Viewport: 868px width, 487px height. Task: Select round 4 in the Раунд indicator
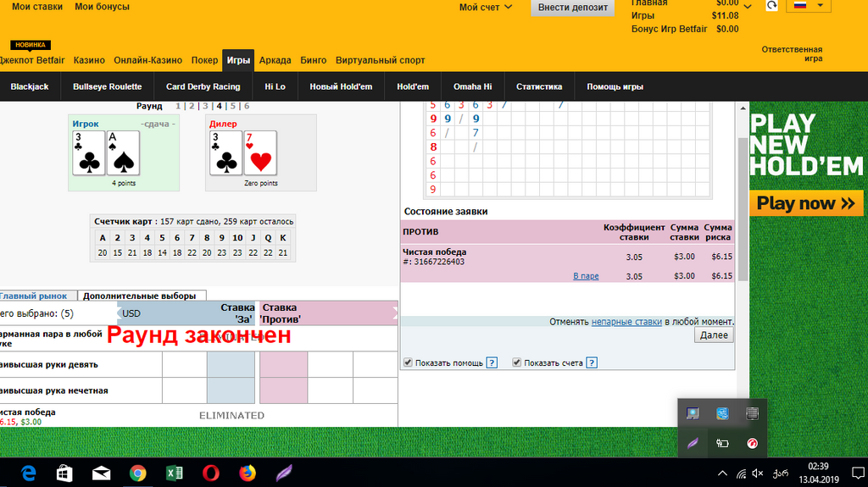pos(220,106)
